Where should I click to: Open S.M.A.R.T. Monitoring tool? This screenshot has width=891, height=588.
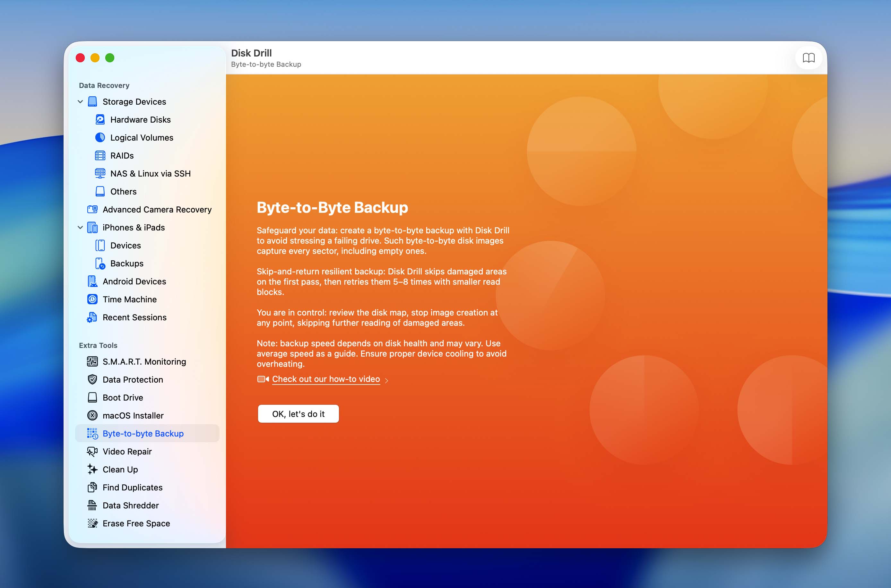pyautogui.click(x=147, y=362)
